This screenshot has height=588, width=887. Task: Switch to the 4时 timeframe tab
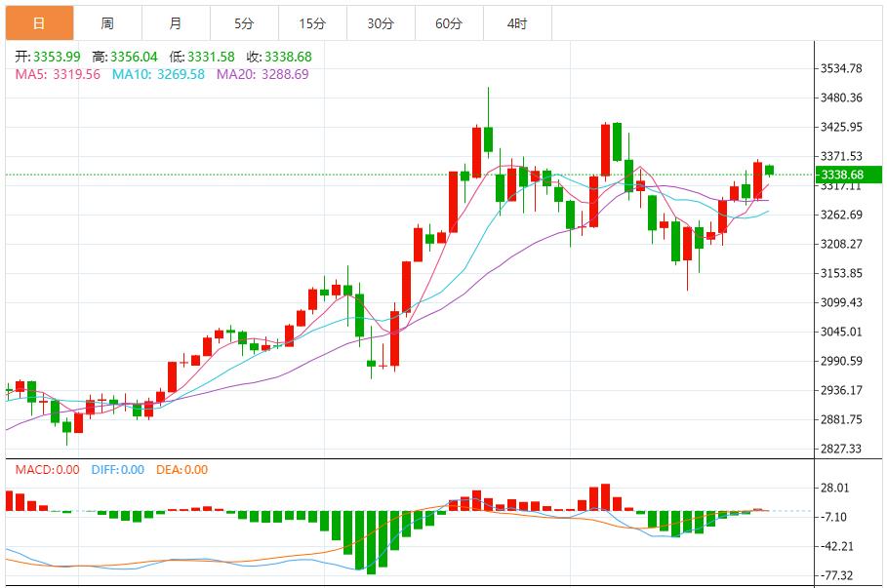517,23
